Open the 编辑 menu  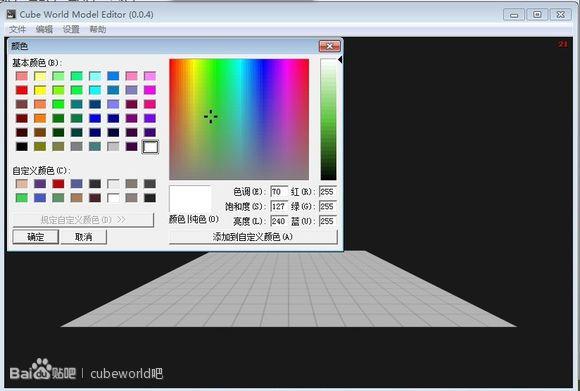(44, 29)
